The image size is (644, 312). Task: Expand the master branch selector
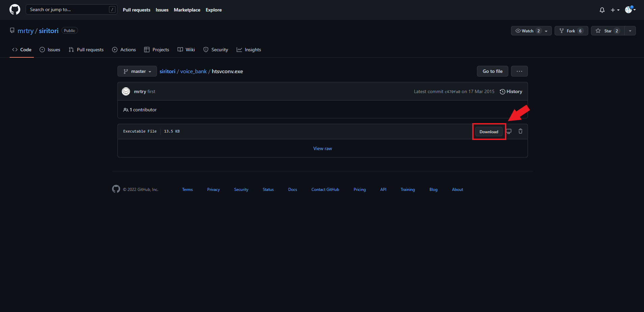pos(137,71)
